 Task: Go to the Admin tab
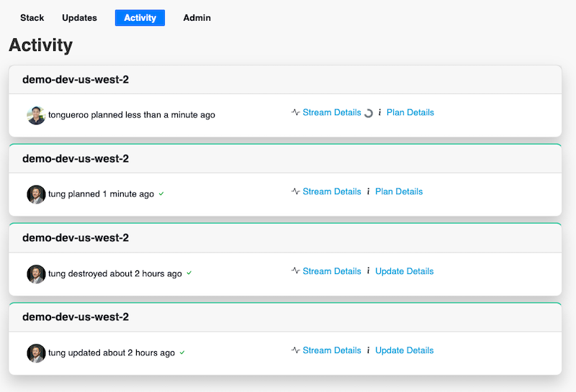(x=197, y=17)
